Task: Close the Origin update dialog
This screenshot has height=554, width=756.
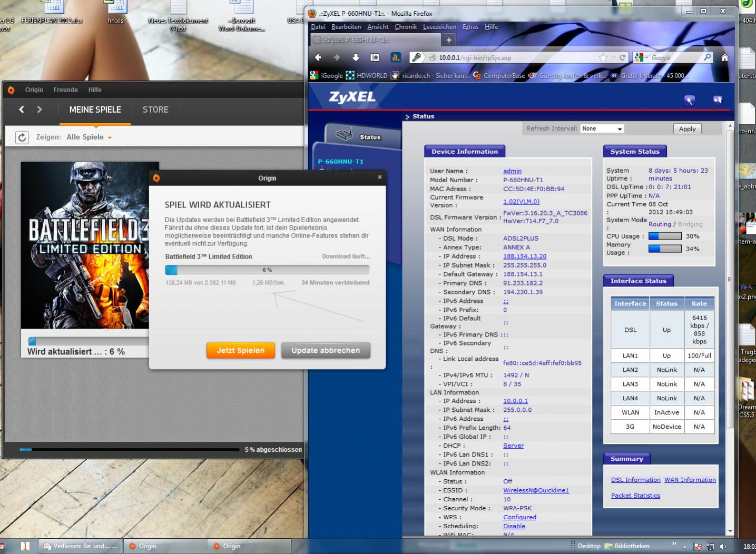Action: coord(380,177)
